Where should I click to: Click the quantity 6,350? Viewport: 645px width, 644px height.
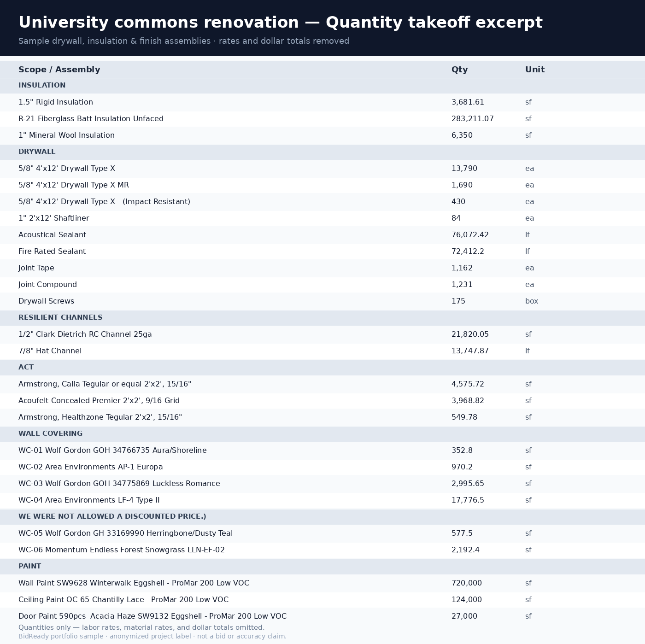462,135
